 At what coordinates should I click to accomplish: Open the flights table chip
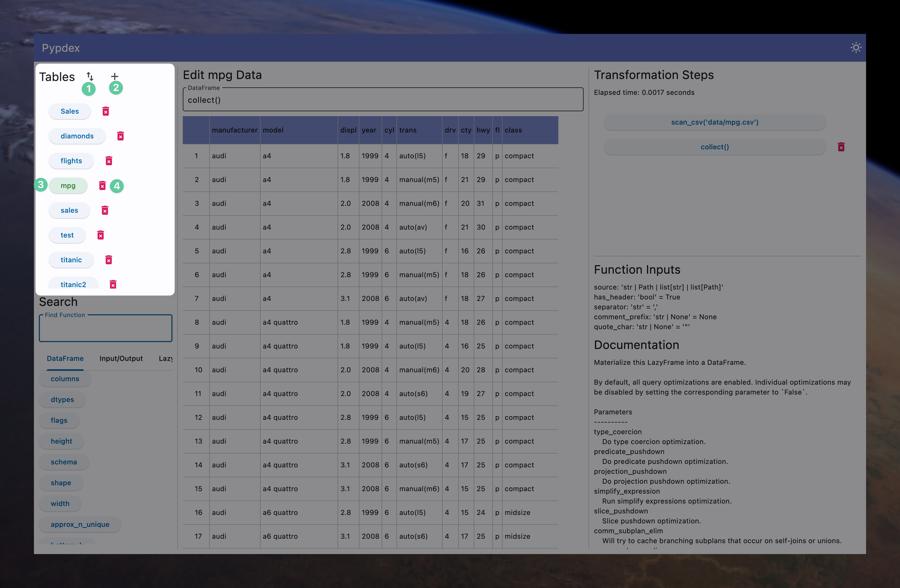coord(71,161)
